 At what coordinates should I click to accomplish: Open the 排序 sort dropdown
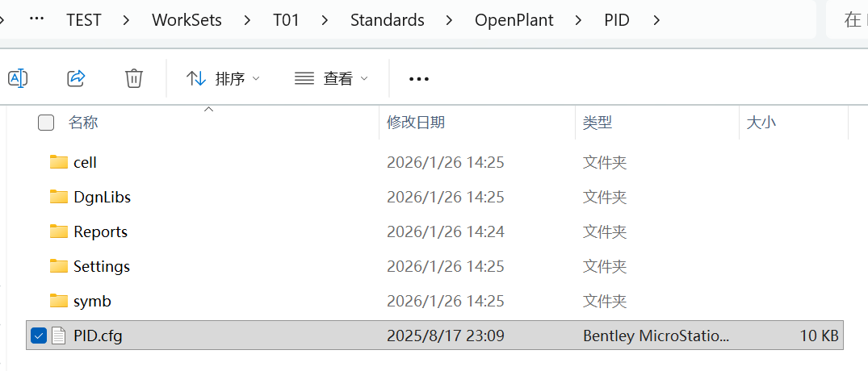point(223,78)
